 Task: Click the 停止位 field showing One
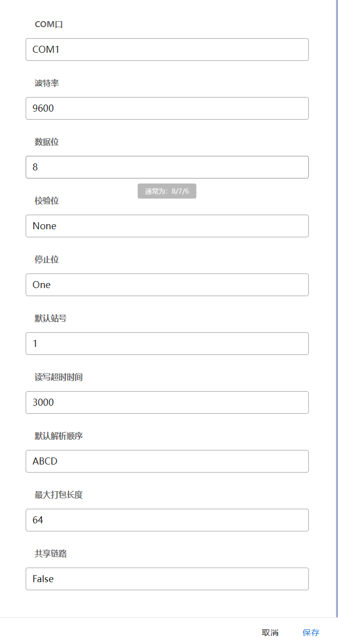[x=167, y=285]
